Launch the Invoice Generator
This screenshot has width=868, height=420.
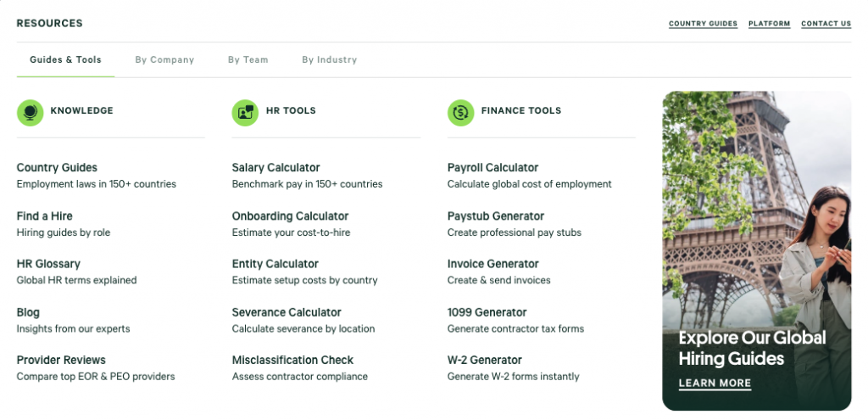493,264
